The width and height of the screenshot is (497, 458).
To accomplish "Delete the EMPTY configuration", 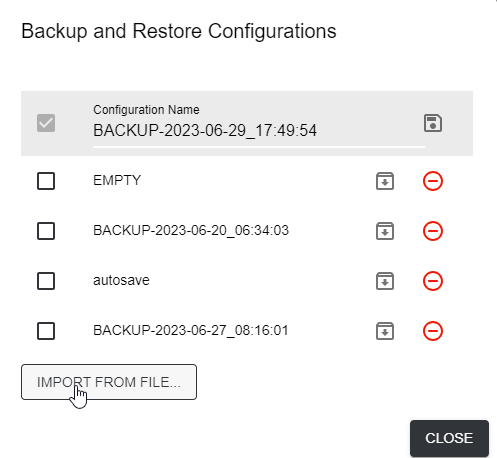I will 433,181.
